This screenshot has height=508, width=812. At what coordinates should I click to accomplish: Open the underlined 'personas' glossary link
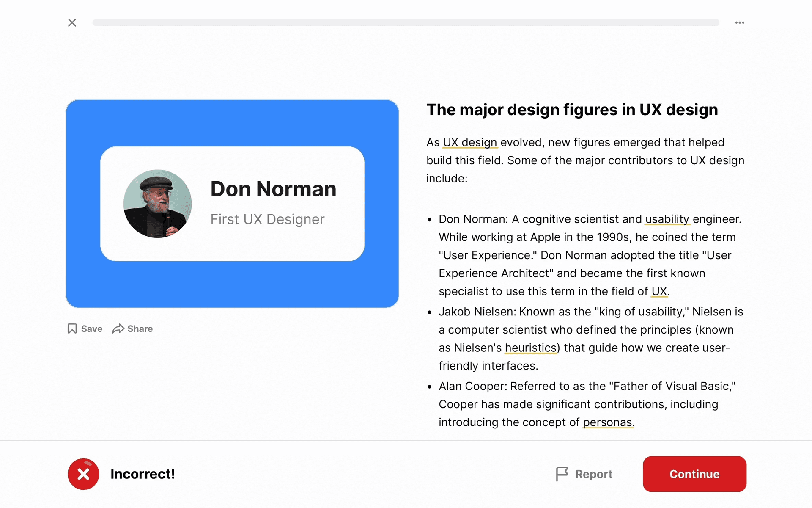pyautogui.click(x=607, y=422)
